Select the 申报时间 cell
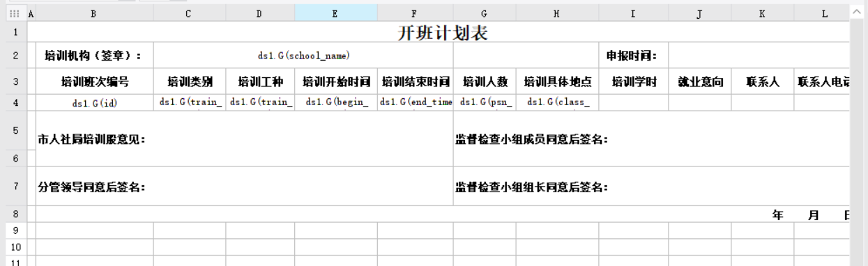Image resolution: width=868 pixels, height=266 pixels. click(x=633, y=55)
